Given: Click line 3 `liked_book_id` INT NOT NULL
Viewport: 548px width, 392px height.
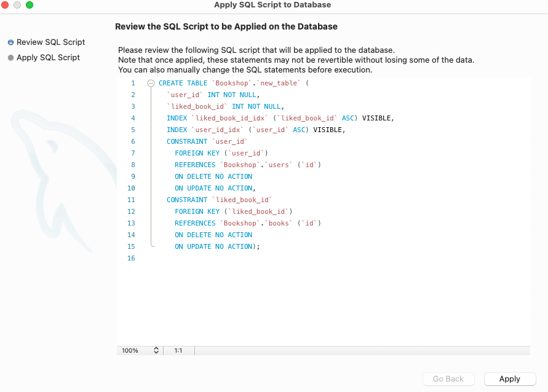Looking at the screenshot, I should click(x=226, y=106).
